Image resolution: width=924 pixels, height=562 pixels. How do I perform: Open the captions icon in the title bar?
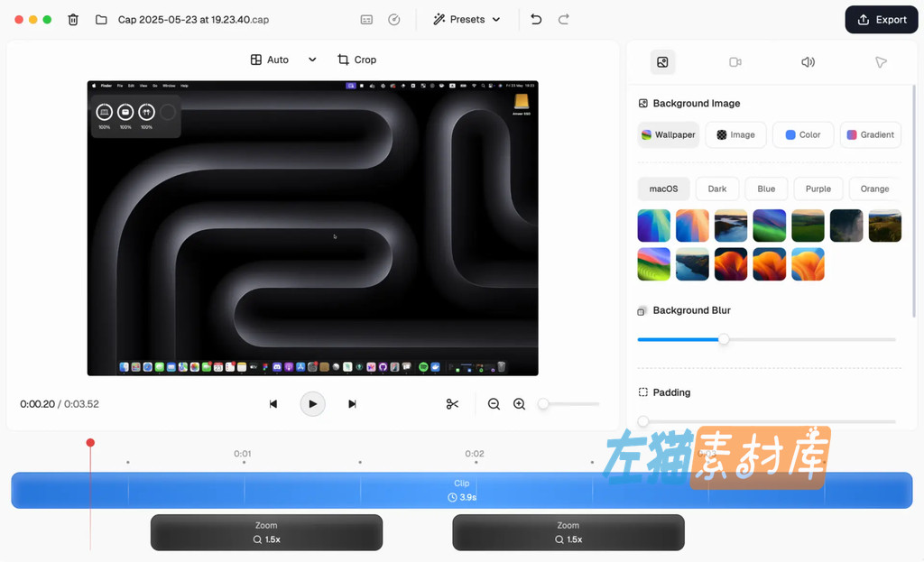(x=366, y=20)
